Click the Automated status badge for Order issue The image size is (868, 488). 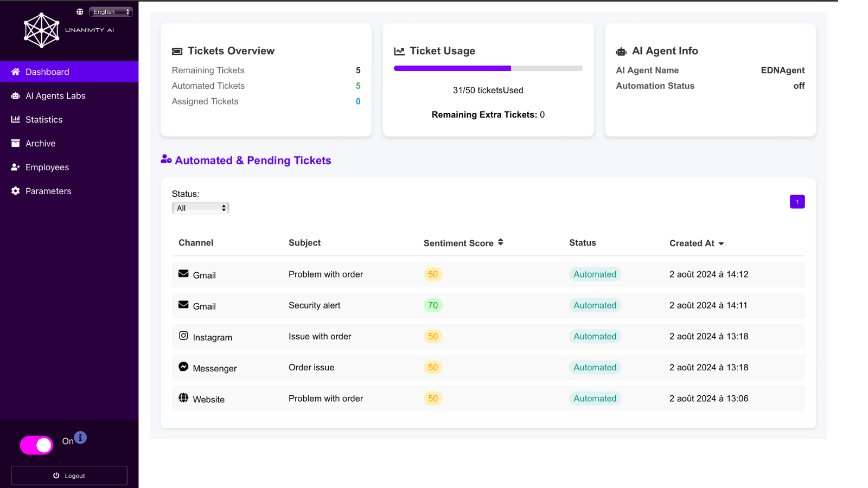595,367
